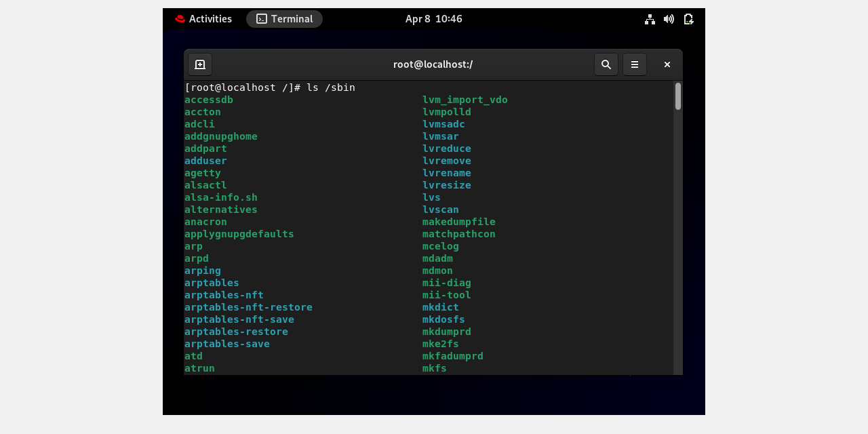Click the 'adcli' entry

tap(199, 124)
